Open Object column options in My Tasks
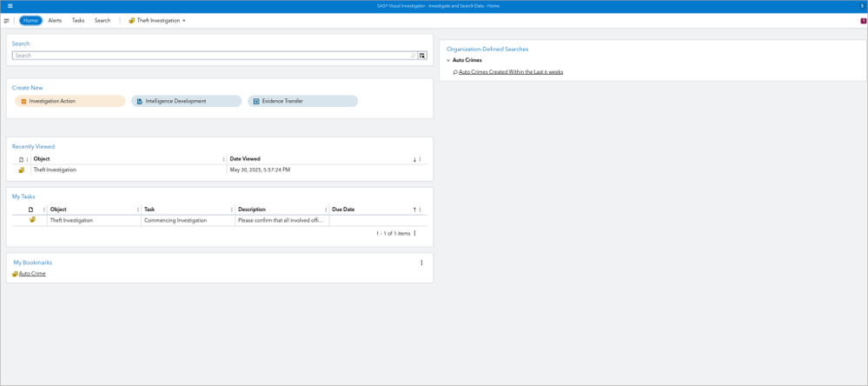868x386 pixels. tap(138, 210)
